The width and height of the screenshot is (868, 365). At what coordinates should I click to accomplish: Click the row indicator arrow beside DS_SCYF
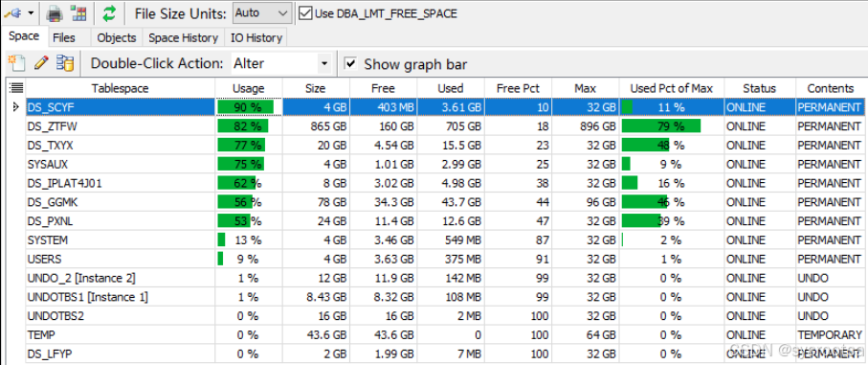15,107
